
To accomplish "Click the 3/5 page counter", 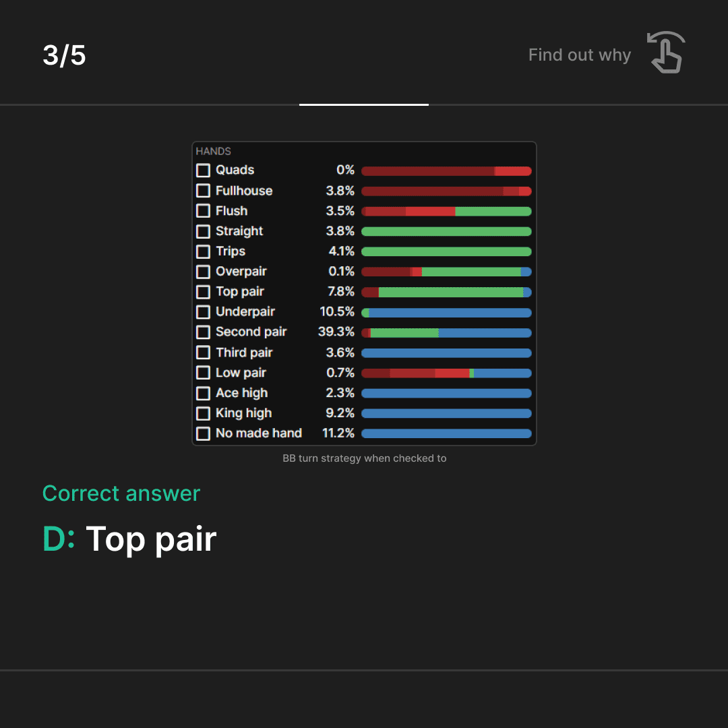I will [x=64, y=55].
